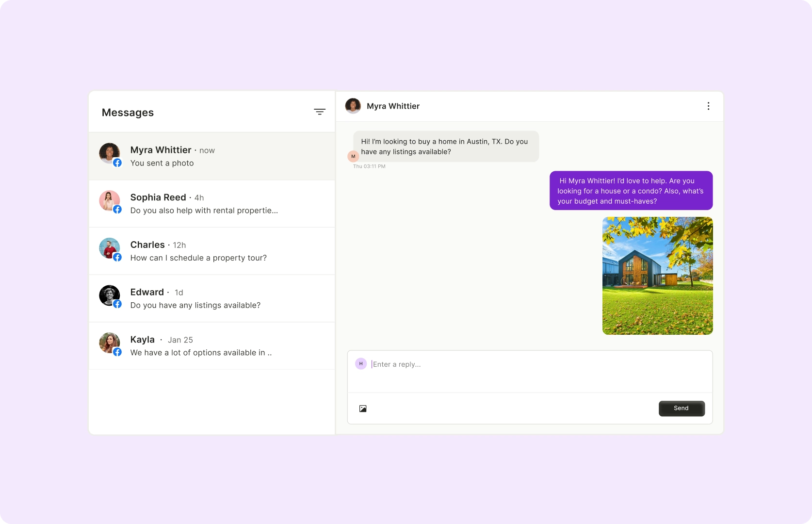Viewport: 812px width, 524px height.
Task: Open the sent house photo
Action: pyautogui.click(x=657, y=276)
